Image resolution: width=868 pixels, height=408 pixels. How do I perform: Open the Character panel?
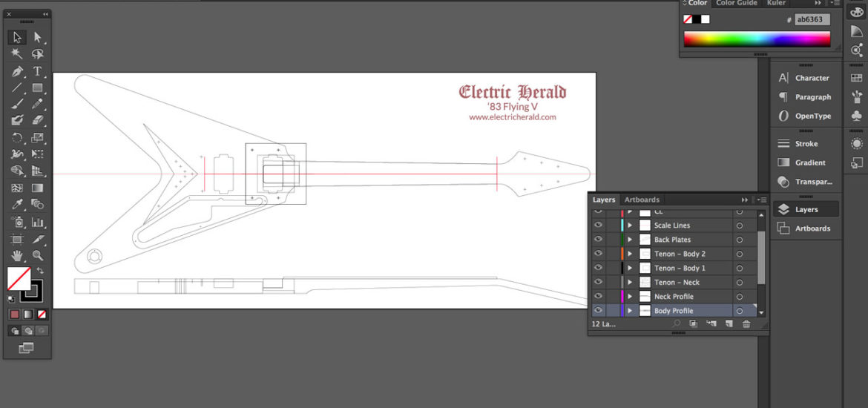pyautogui.click(x=803, y=78)
